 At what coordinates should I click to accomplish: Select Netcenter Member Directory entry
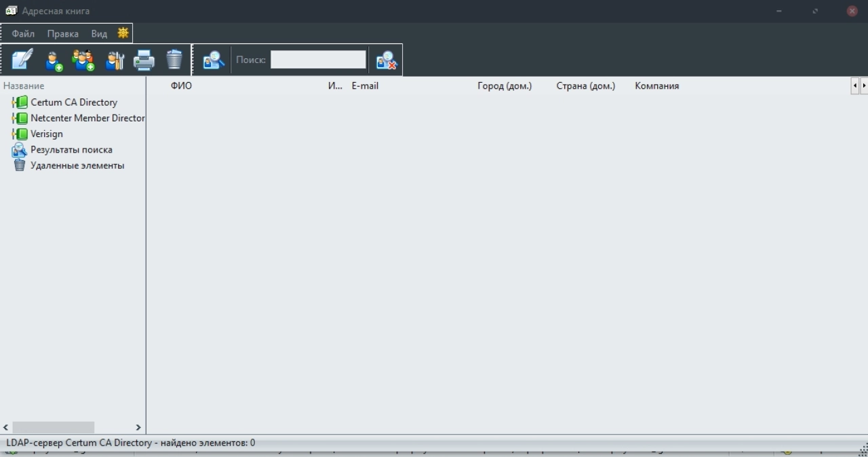tap(87, 118)
